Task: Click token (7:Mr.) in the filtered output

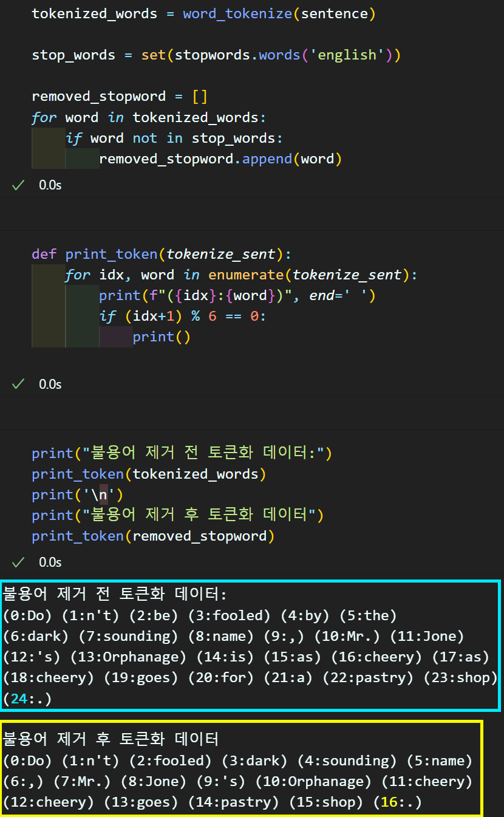Action: 83,782
